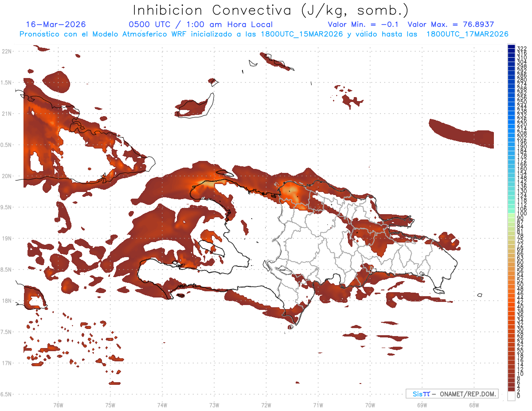Click the '18N' latitude label
Image resolution: width=532 pixels, height=411 pixels.
coord(7,301)
